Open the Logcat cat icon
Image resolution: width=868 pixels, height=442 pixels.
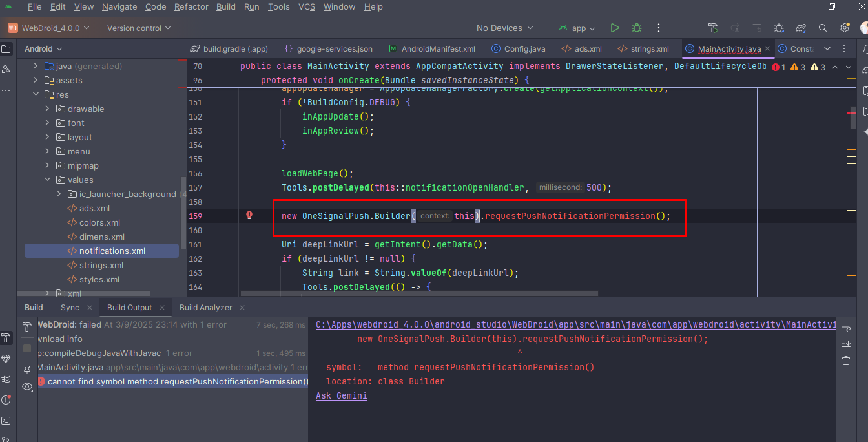6,379
